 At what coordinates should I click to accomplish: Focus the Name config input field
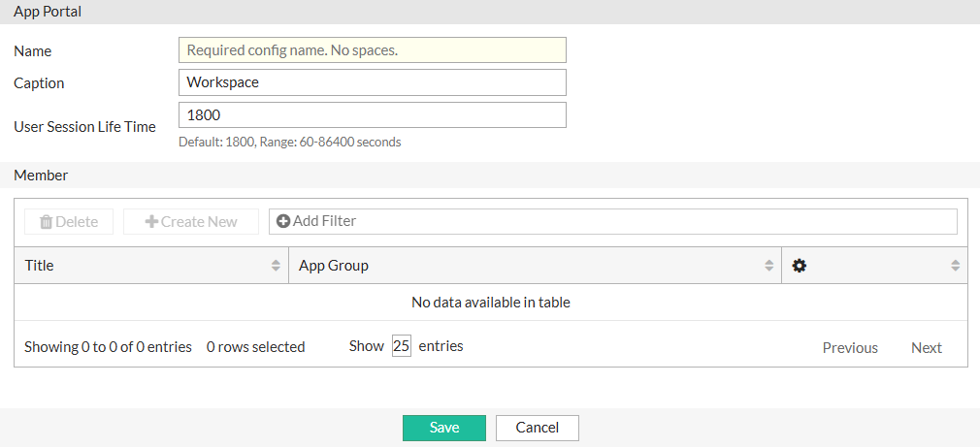372,50
